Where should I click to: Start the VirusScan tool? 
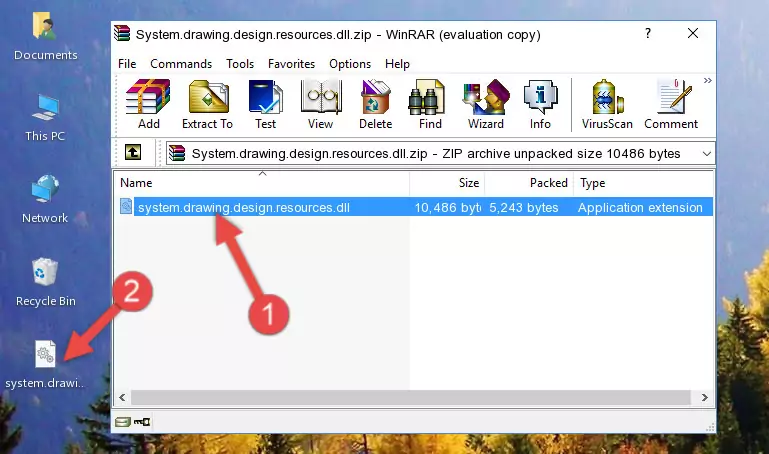[x=607, y=104]
